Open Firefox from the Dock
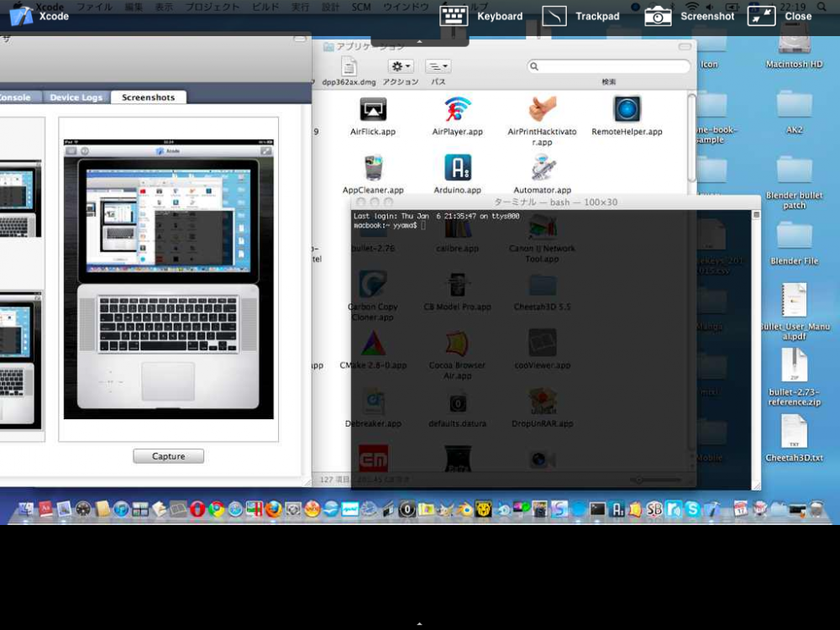Screen dimensions: 840x630 274,509
